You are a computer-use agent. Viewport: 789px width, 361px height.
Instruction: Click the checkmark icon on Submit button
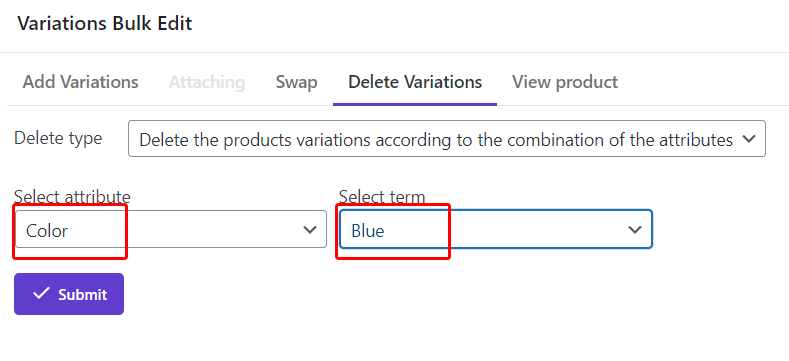pyautogui.click(x=41, y=294)
